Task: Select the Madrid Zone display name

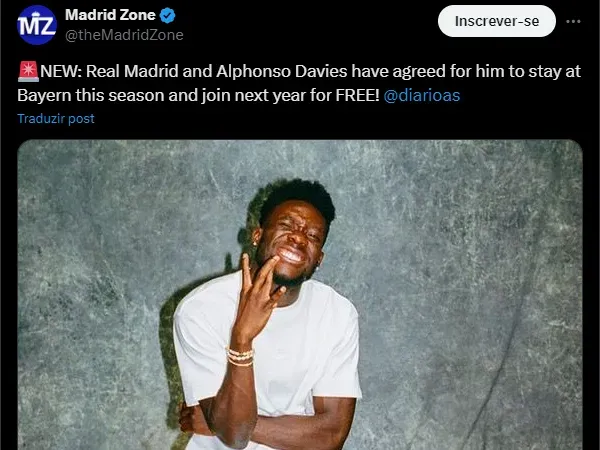Action: (x=110, y=15)
